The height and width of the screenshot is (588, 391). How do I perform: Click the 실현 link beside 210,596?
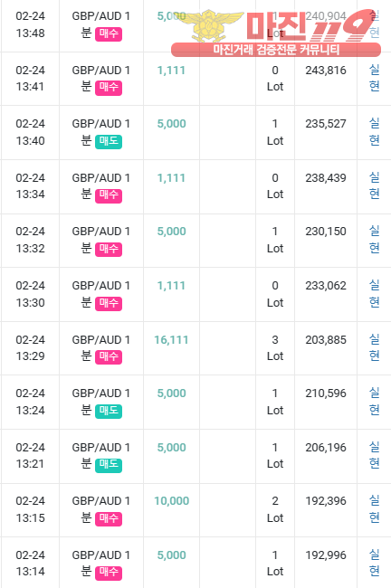pos(374,402)
